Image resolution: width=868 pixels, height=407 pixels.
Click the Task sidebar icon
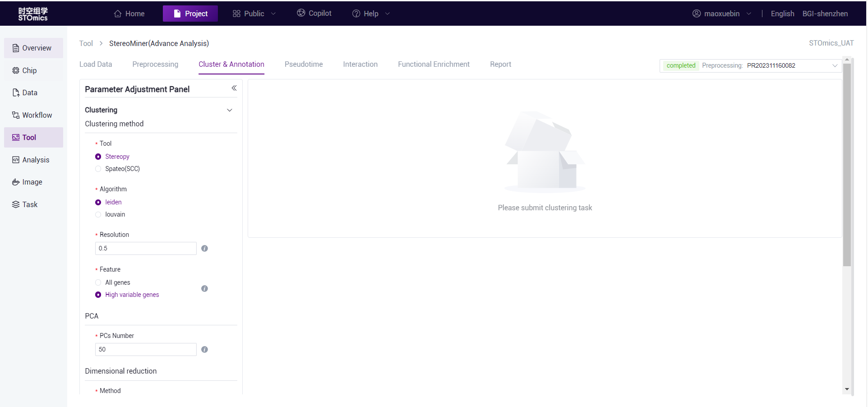click(16, 204)
